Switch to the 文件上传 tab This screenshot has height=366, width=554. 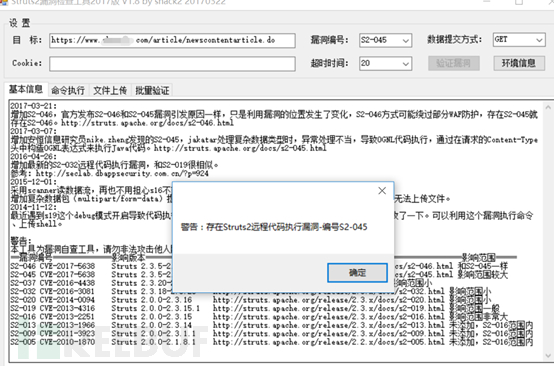coord(110,91)
